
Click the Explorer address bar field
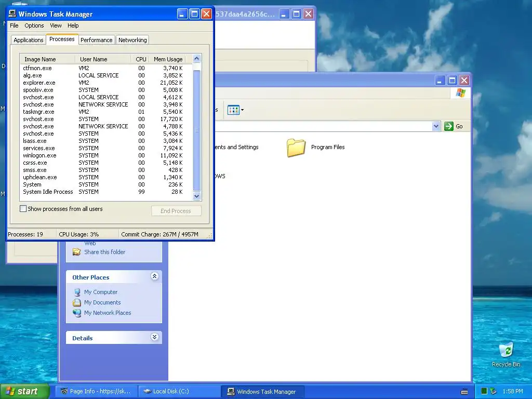[324, 126]
